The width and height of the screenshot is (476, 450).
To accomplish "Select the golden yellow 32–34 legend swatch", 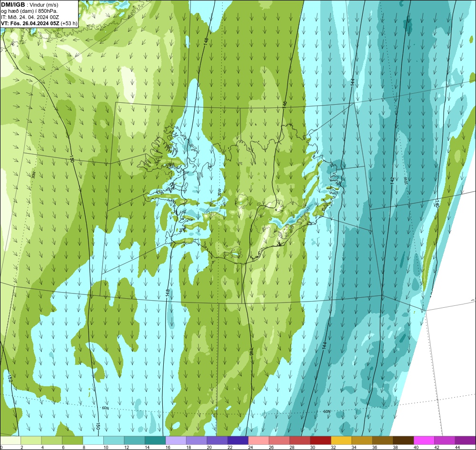I will point(341,440).
